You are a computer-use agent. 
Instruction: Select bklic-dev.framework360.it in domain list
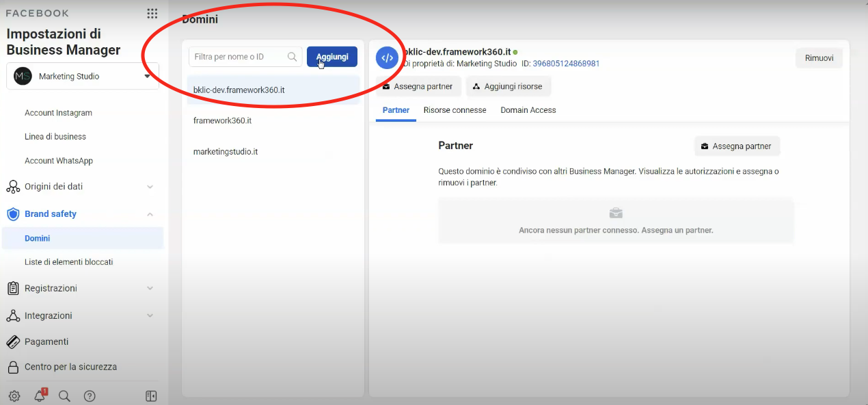(273, 90)
